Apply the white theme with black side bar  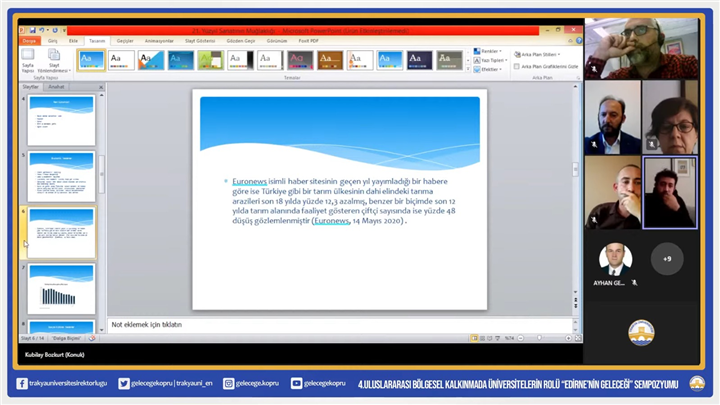tap(241, 60)
